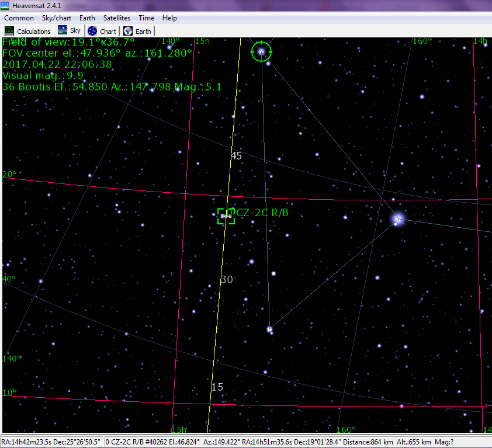Screen dimensions: 492x448
Task: Click the Heavensat app icon in title bar
Action: coord(5,6)
